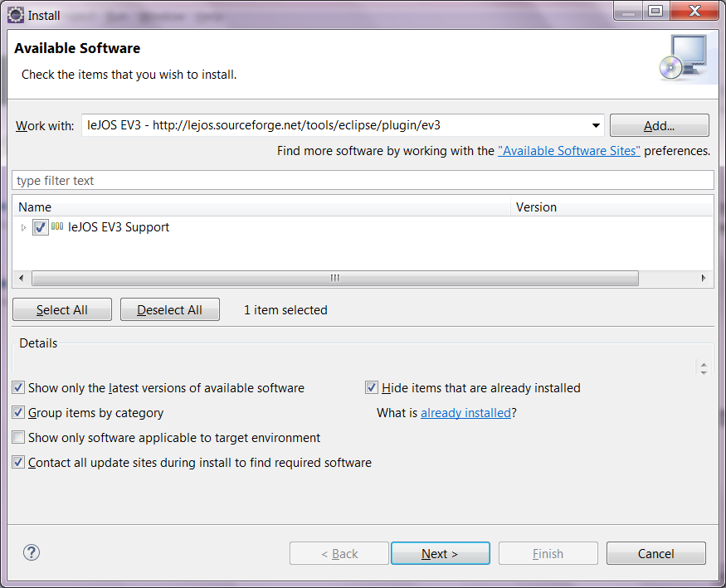Click the Deselect All button
Viewport: 726px width, 588px height.
pos(170,309)
